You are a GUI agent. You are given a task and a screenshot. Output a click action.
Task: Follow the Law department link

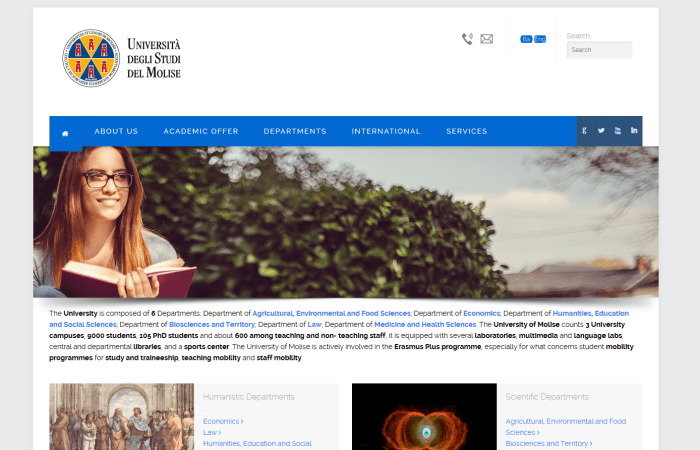click(212, 432)
